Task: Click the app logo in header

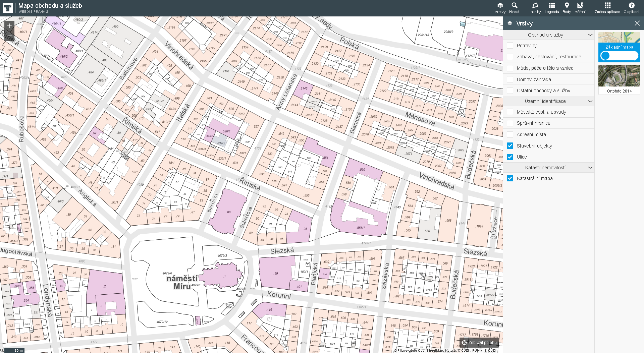Action: click(x=8, y=8)
